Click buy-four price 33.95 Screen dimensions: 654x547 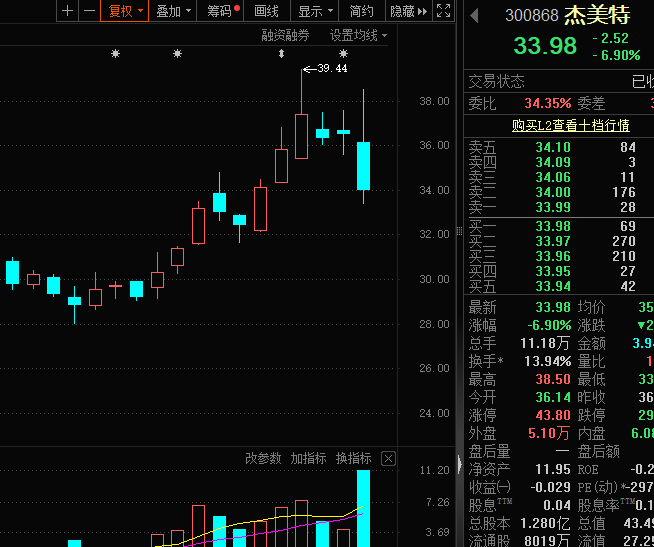click(553, 271)
